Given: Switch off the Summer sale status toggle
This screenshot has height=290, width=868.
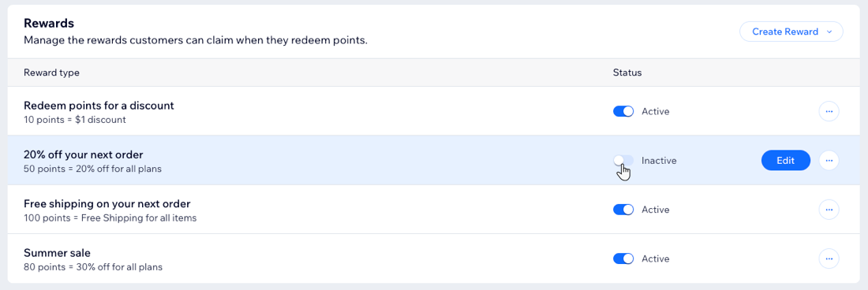Looking at the screenshot, I should tap(623, 258).
